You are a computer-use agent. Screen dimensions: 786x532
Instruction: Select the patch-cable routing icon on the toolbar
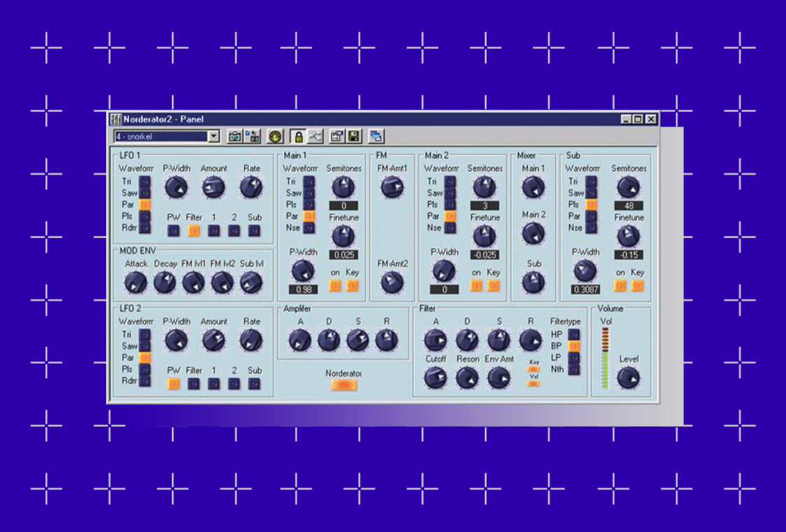[x=315, y=135]
